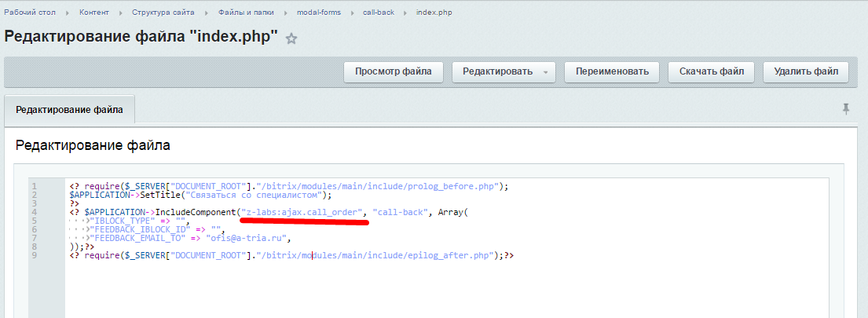Open Структура сайта breadcrumb link
868x318 pixels.
[x=163, y=12]
